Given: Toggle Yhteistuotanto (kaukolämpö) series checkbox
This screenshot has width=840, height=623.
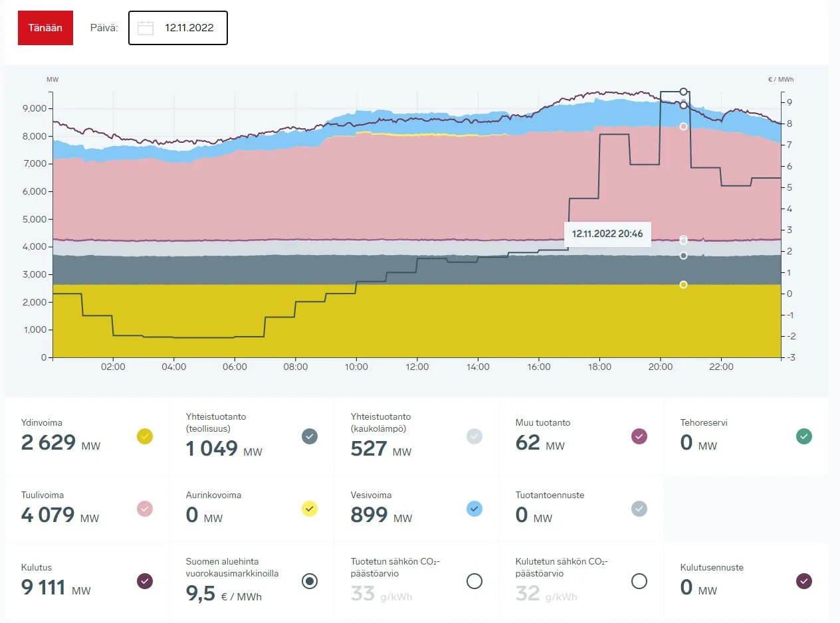Looking at the screenshot, I should (x=474, y=436).
